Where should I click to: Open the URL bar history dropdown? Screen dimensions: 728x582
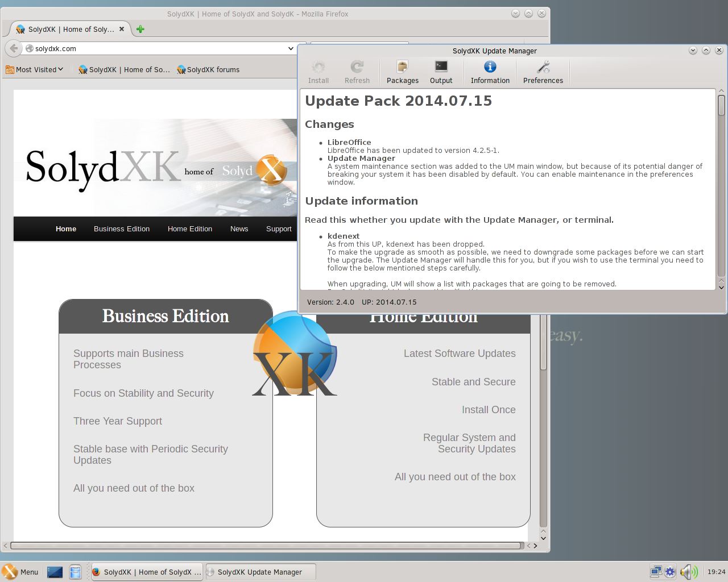[x=291, y=48]
